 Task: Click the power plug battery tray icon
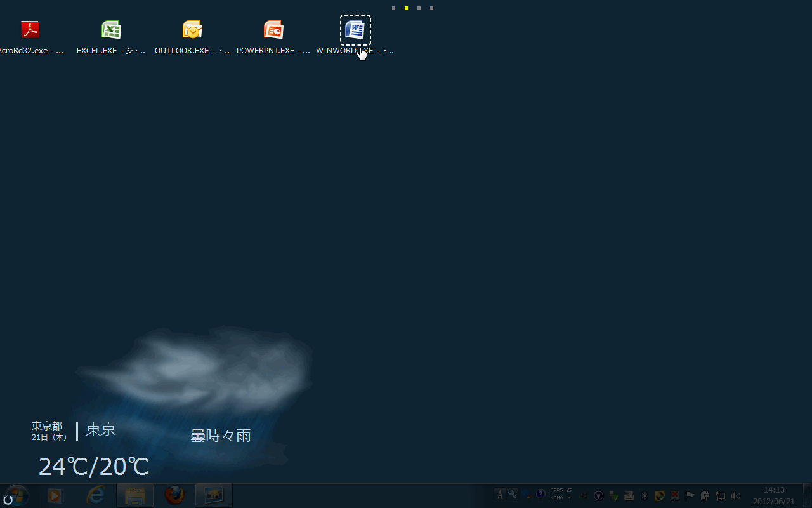tap(705, 495)
